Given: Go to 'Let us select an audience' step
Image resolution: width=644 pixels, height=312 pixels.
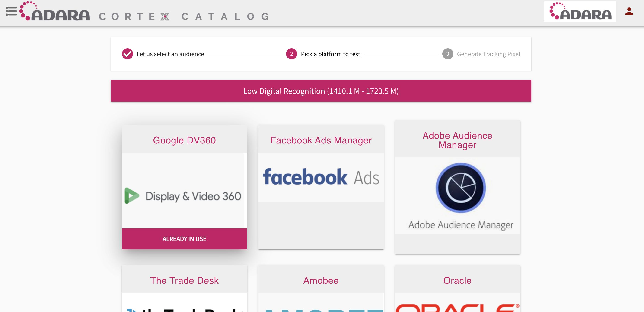Looking at the screenshot, I should pos(170,54).
